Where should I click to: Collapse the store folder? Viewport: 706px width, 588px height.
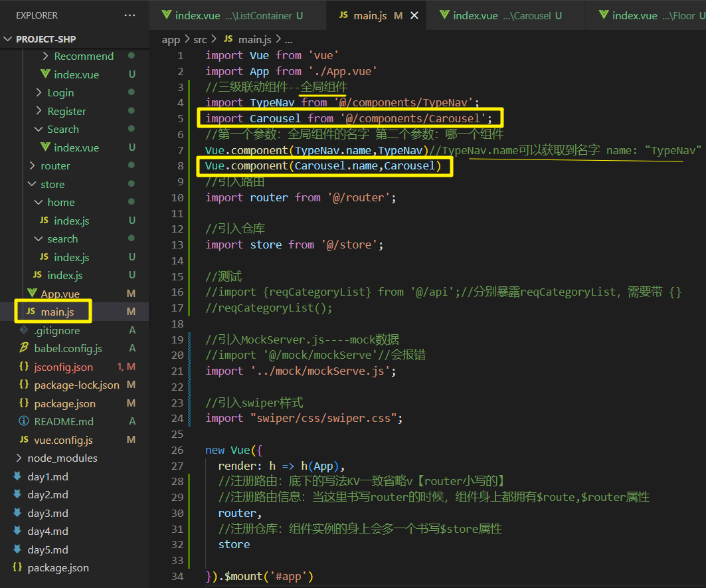pos(31,184)
